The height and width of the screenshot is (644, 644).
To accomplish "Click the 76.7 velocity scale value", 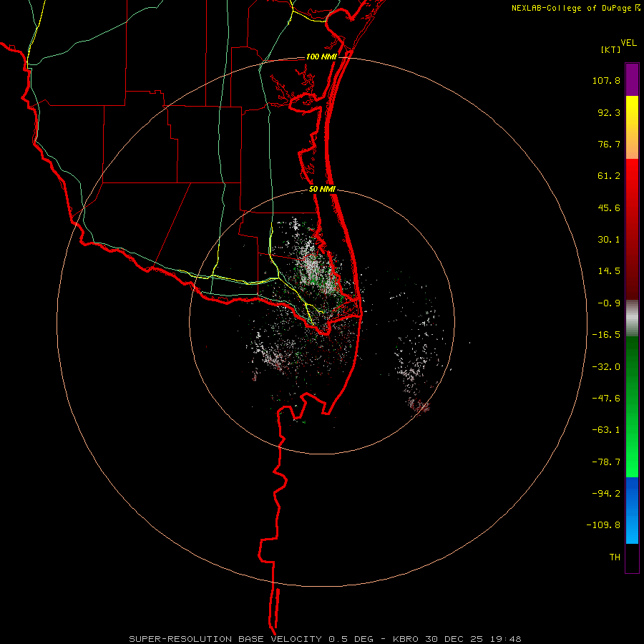I will coord(609,144).
